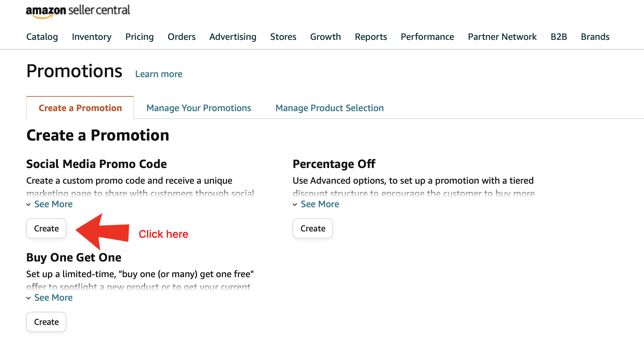Open the Catalog menu
This screenshot has height=351, width=644.
42,37
